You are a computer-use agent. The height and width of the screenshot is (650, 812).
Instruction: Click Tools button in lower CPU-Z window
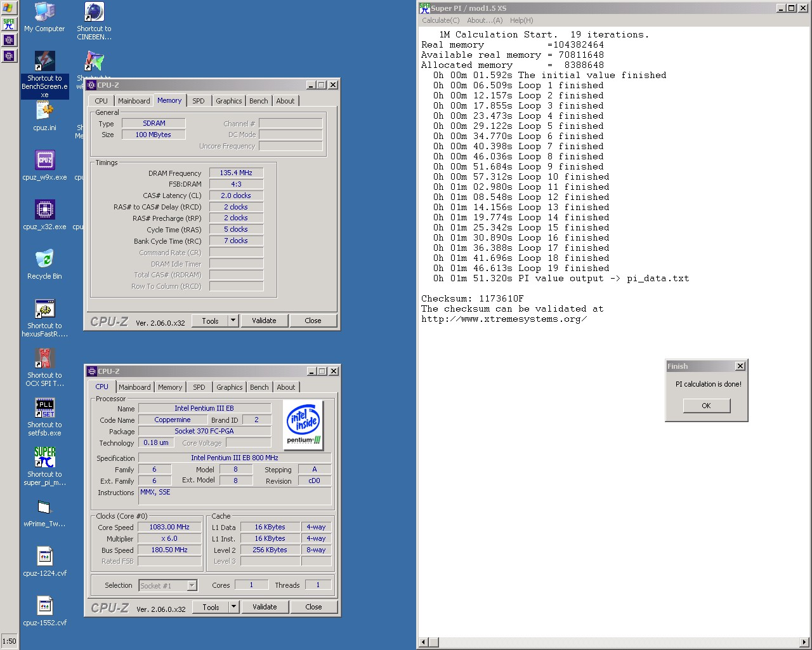tap(211, 607)
